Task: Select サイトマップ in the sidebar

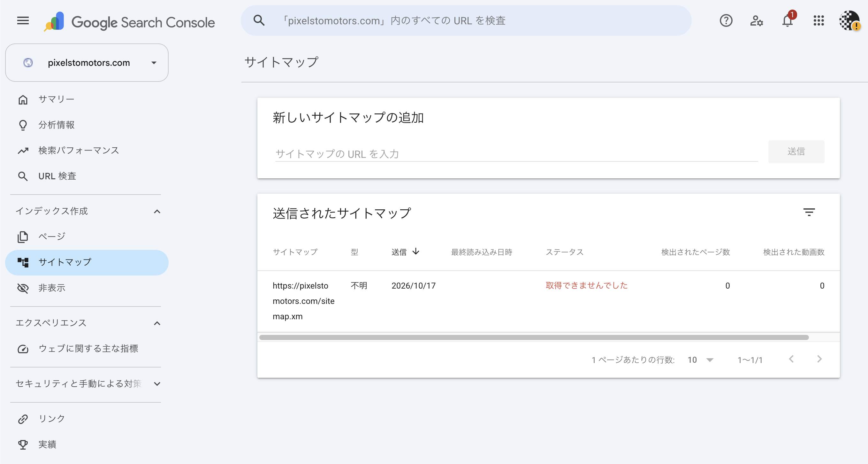Action: point(87,262)
